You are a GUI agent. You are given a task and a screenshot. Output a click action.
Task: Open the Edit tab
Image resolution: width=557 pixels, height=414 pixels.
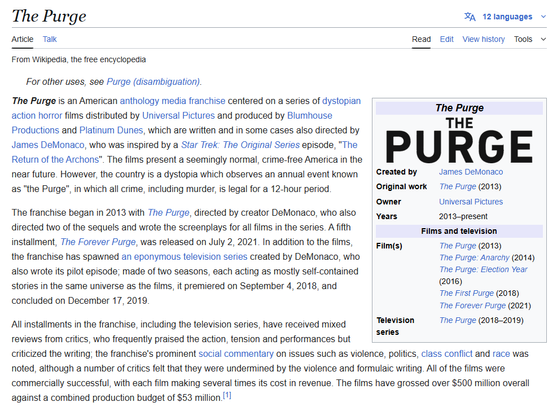click(x=447, y=39)
